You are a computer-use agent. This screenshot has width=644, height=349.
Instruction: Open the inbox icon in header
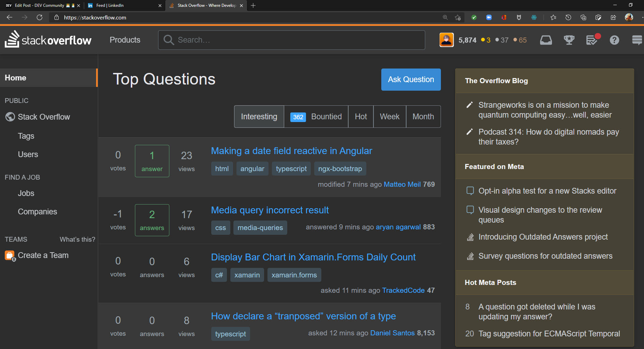(x=546, y=40)
